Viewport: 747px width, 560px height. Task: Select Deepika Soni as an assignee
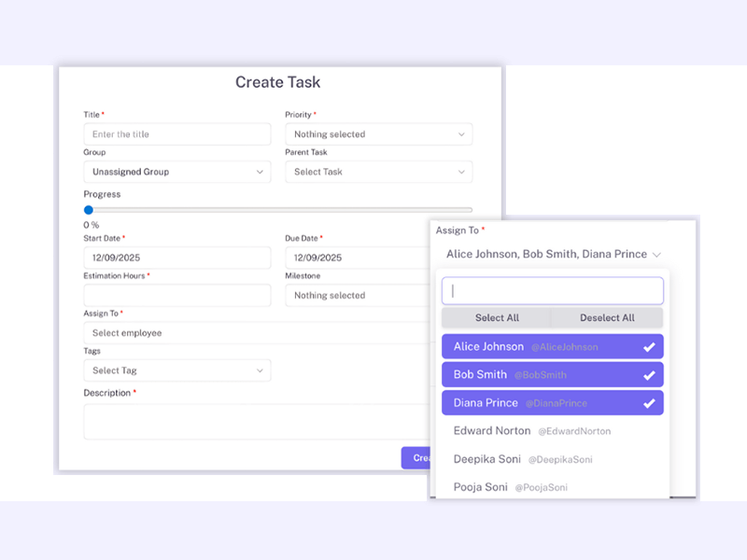pos(552,459)
